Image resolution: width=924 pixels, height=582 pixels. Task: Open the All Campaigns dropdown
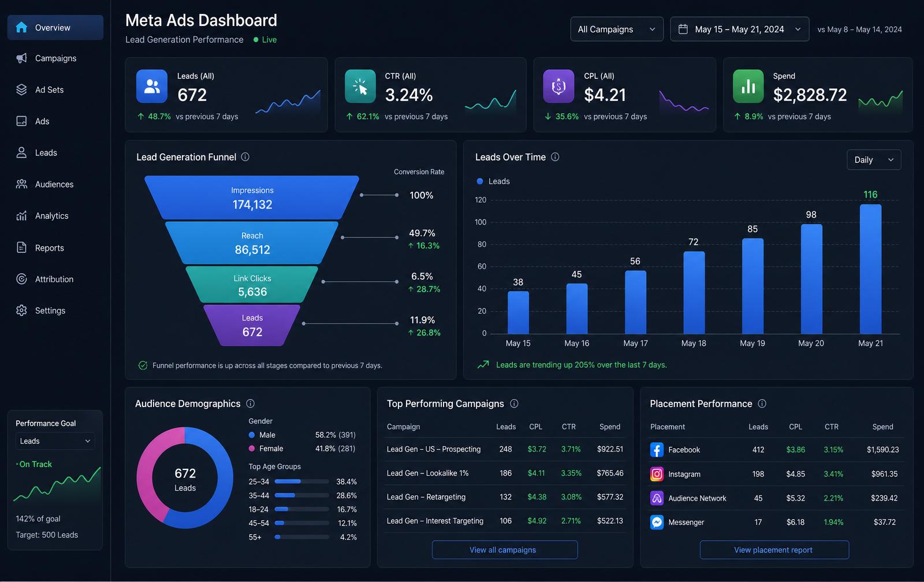pyautogui.click(x=617, y=29)
